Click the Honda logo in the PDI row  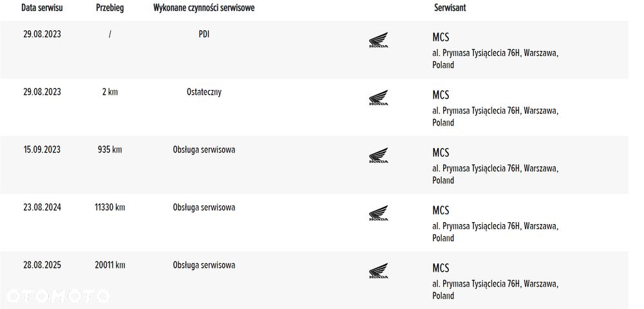point(378,40)
